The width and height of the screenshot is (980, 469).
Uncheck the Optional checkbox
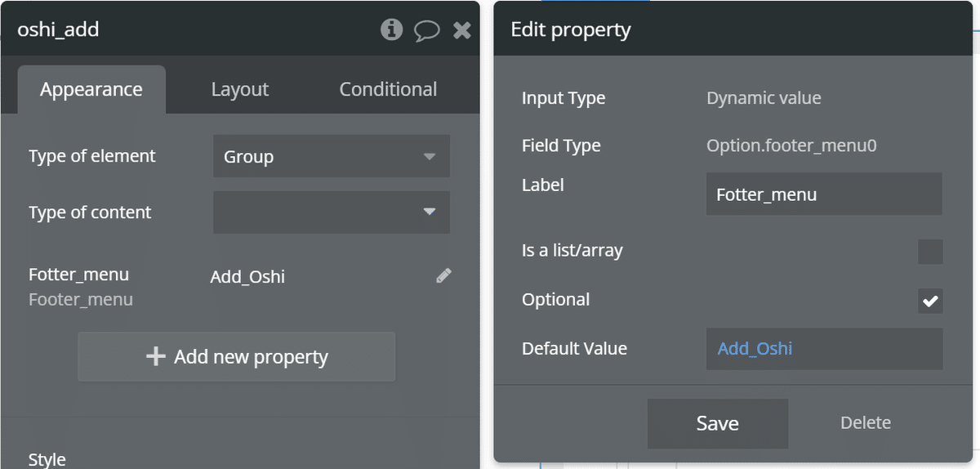[930, 300]
